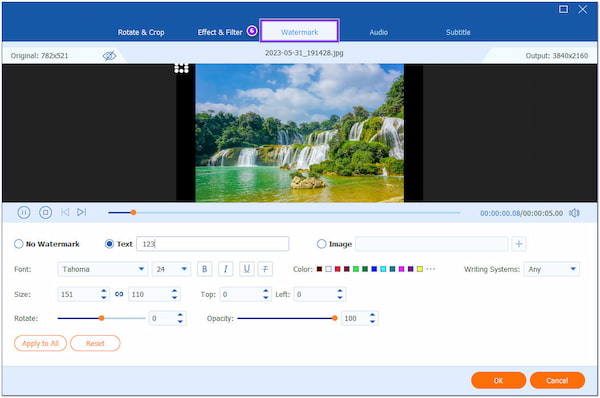This screenshot has height=398, width=600.
Task: Increase the Opacity value with up arrow
Action: pyautogui.click(x=372, y=315)
